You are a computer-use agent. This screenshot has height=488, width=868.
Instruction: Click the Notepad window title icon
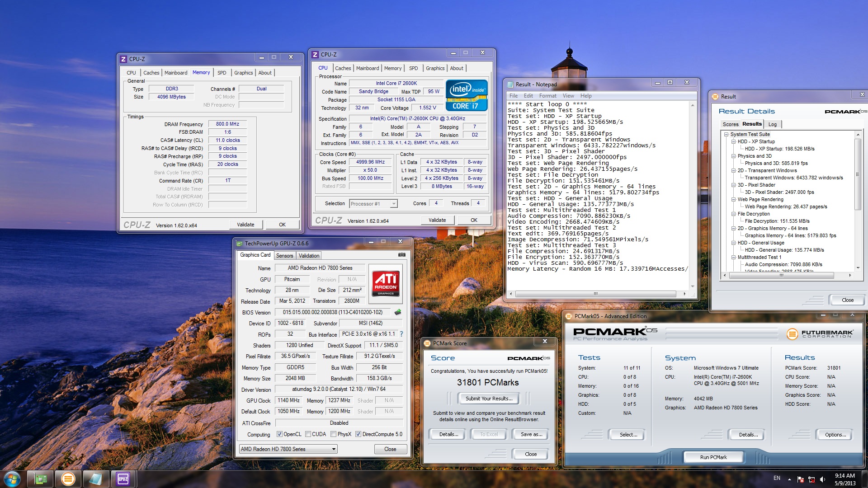(x=511, y=84)
